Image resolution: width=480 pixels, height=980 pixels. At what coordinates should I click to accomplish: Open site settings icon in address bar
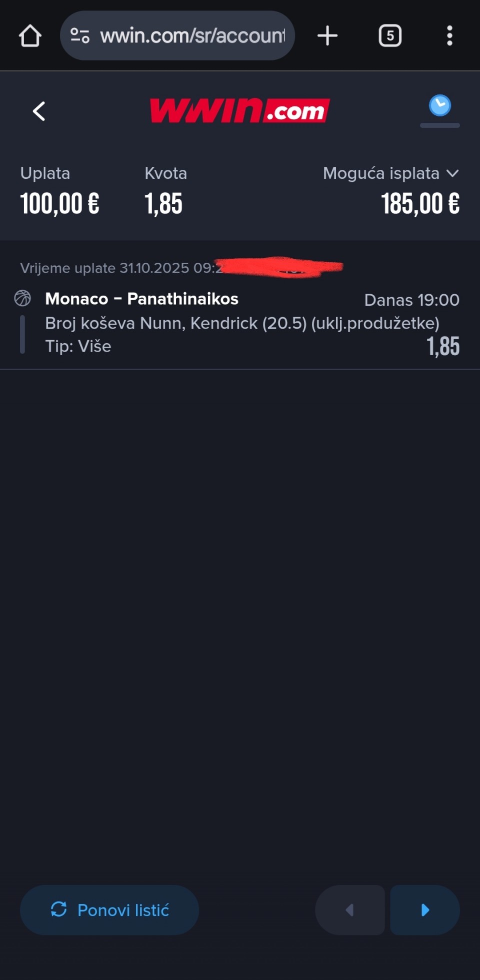80,36
